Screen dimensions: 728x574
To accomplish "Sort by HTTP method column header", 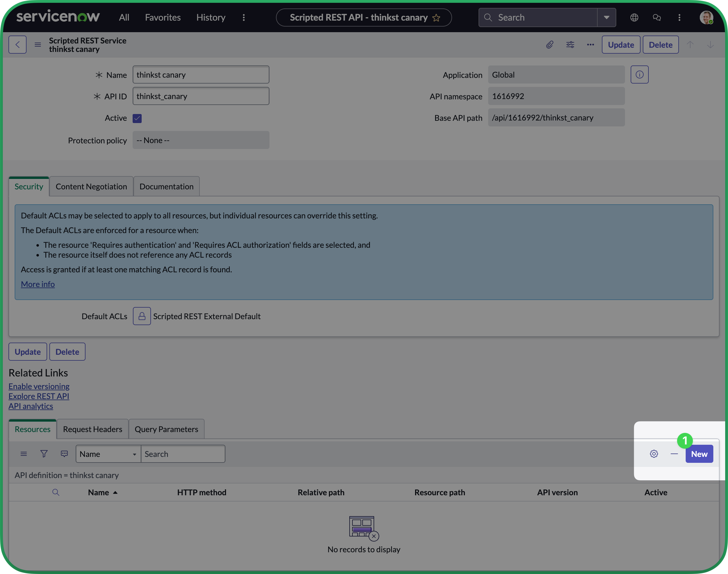I will [x=201, y=492].
